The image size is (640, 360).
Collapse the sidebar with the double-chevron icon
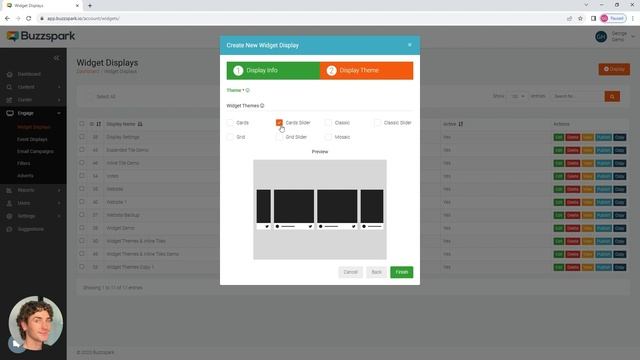tap(56, 58)
